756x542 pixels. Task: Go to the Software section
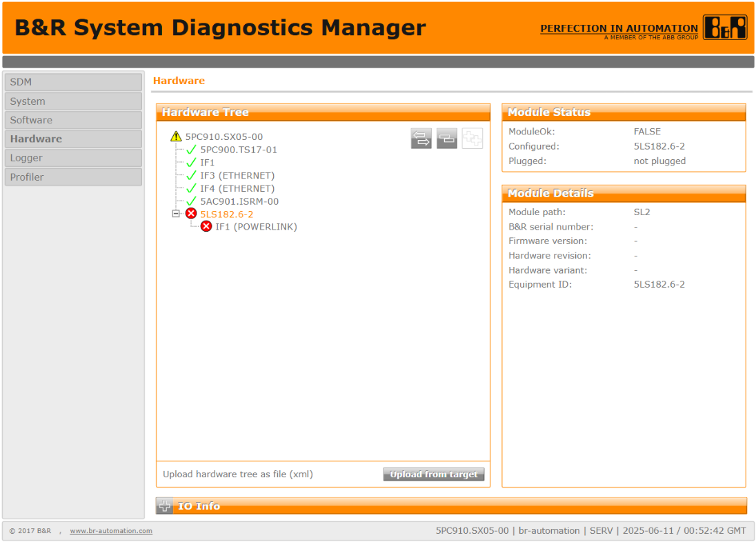click(x=73, y=120)
